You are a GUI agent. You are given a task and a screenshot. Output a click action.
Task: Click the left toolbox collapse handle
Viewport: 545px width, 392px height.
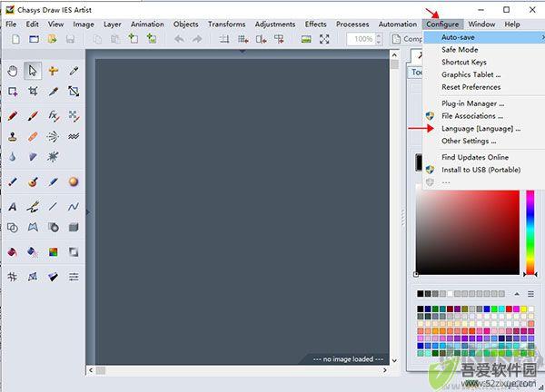tap(88, 211)
